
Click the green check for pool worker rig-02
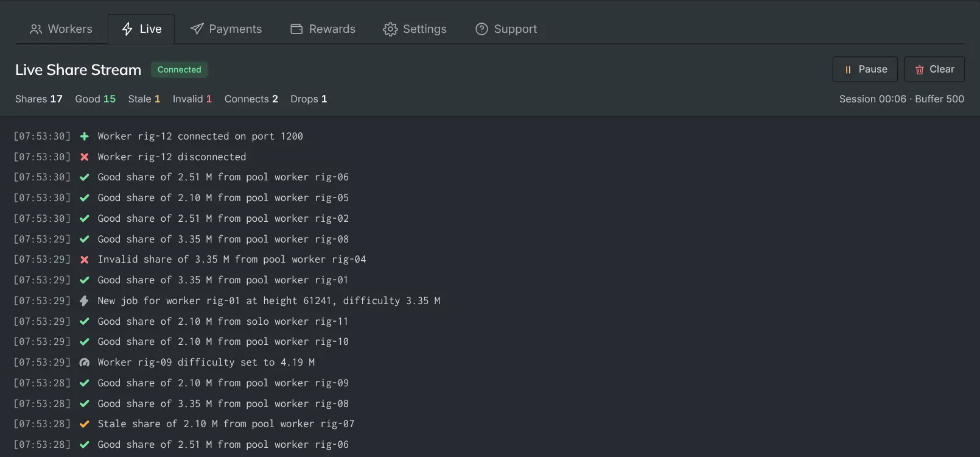click(x=85, y=219)
